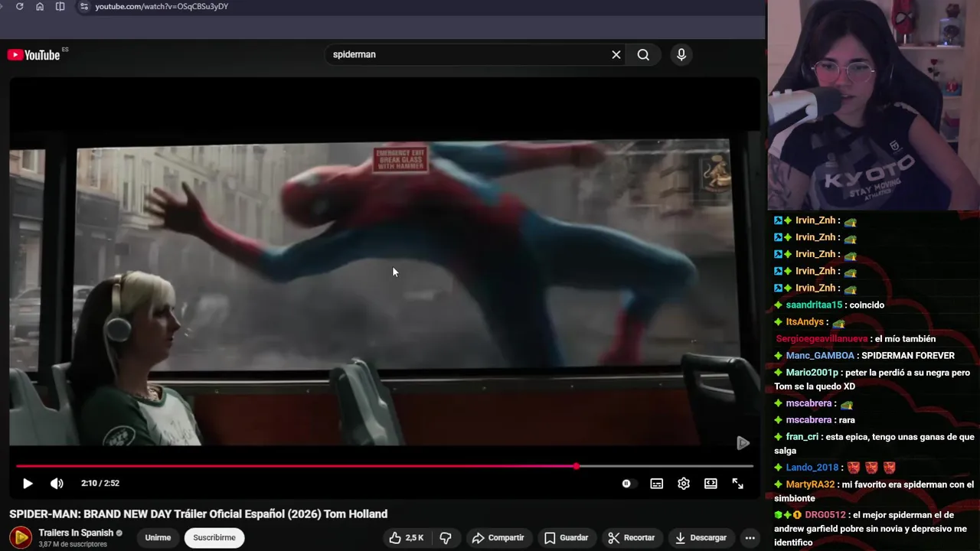The image size is (980, 551).
Task: Click the streamer webcam overlay
Action: tap(874, 105)
